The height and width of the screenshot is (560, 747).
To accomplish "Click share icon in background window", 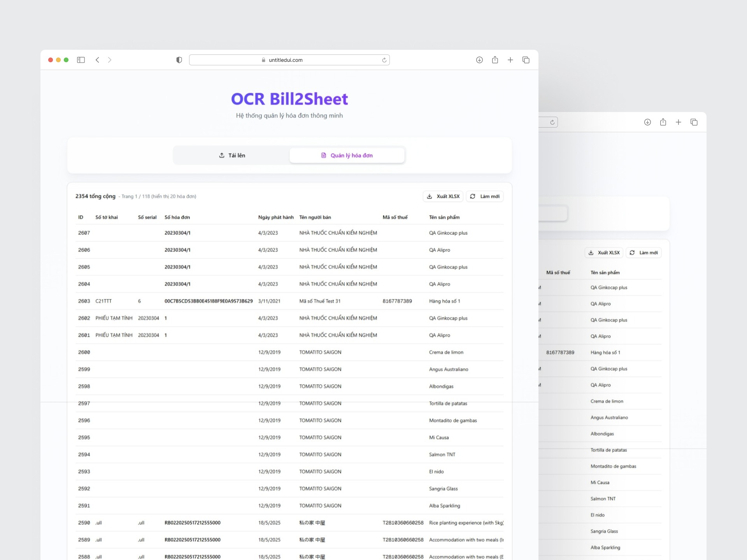I will [x=663, y=122].
